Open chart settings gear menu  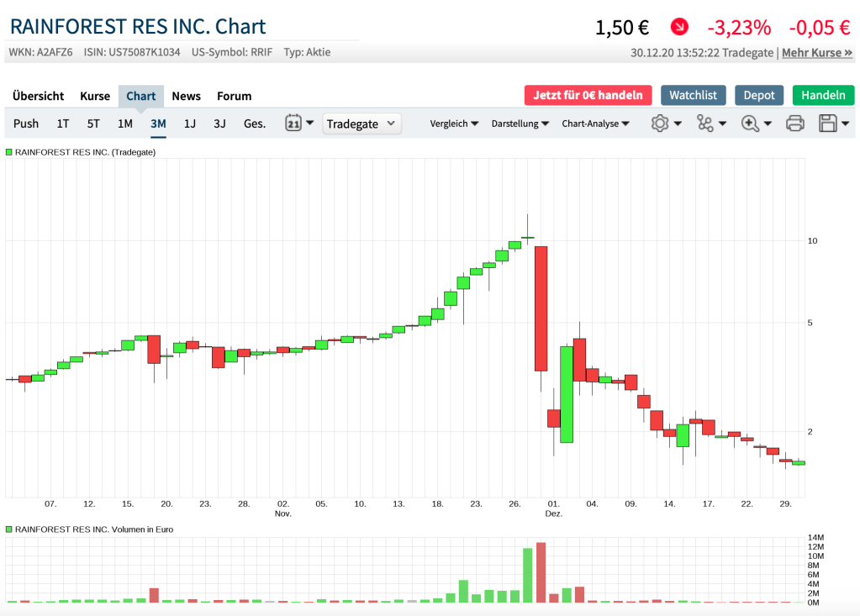coord(660,124)
